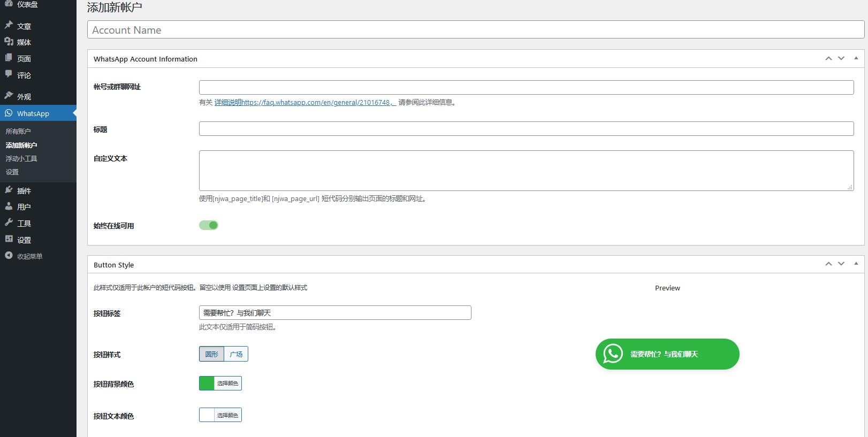Select the 广场 button style option
868x437 pixels.
coord(236,354)
